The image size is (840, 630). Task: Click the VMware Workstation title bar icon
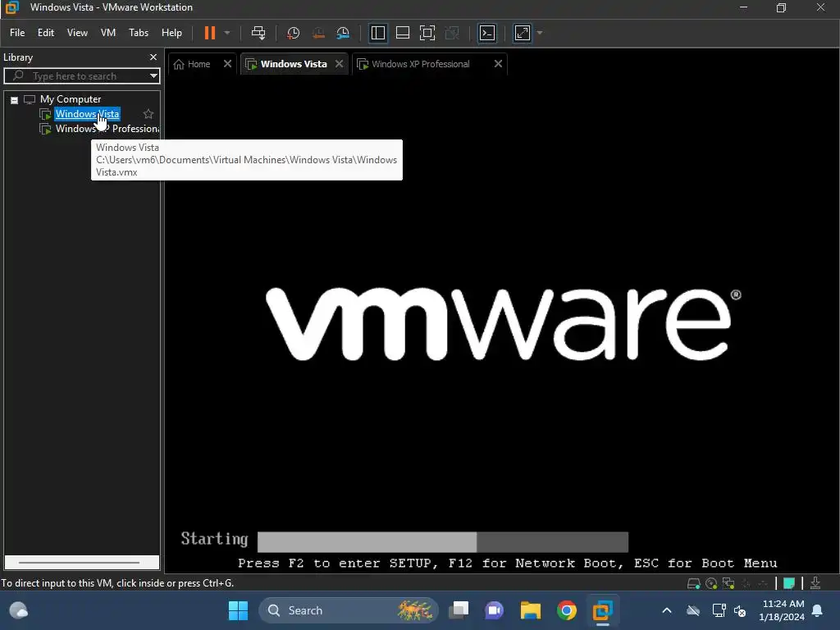11,7
